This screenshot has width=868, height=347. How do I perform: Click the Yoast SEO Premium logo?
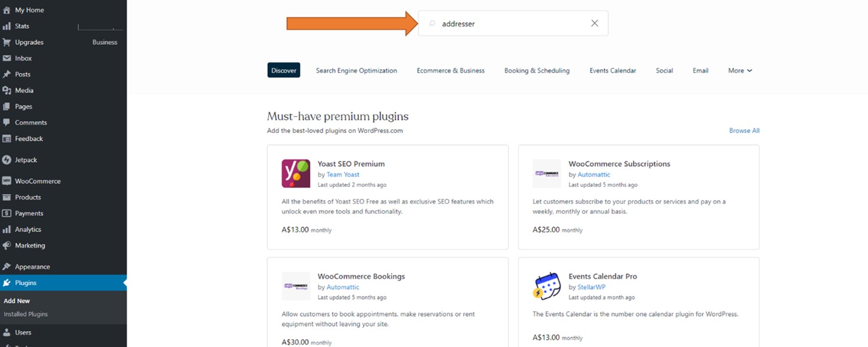[x=296, y=173]
